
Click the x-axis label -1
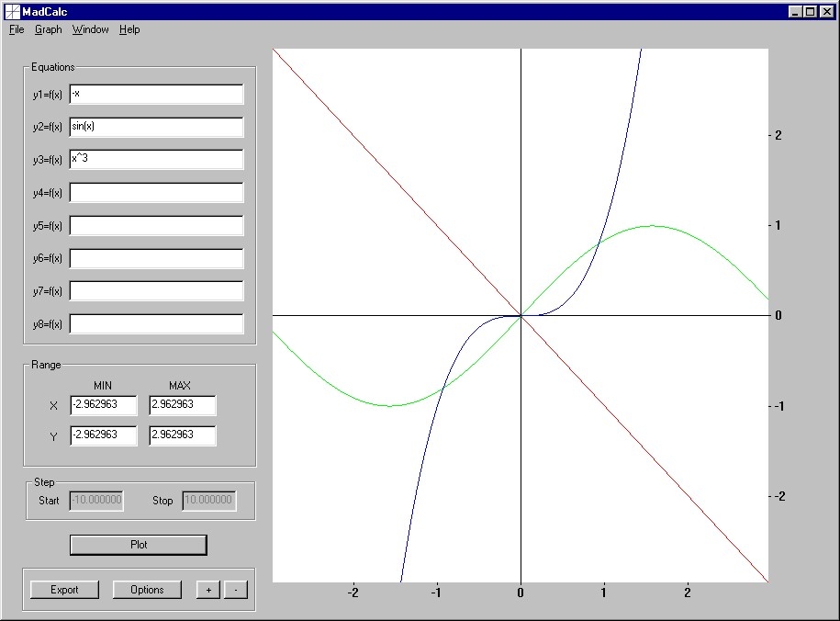tap(436, 593)
